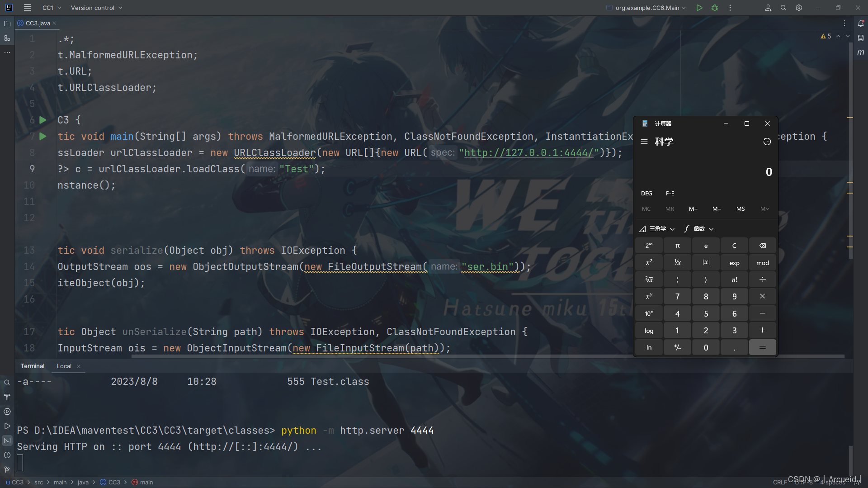868x488 pixels.
Task: Click the editor horizontal scrollbar
Action: [487, 356]
